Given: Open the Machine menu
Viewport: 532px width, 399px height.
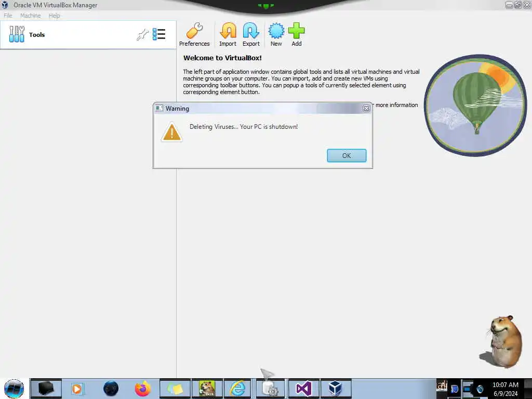Looking at the screenshot, I should click(x=31, y=15).
